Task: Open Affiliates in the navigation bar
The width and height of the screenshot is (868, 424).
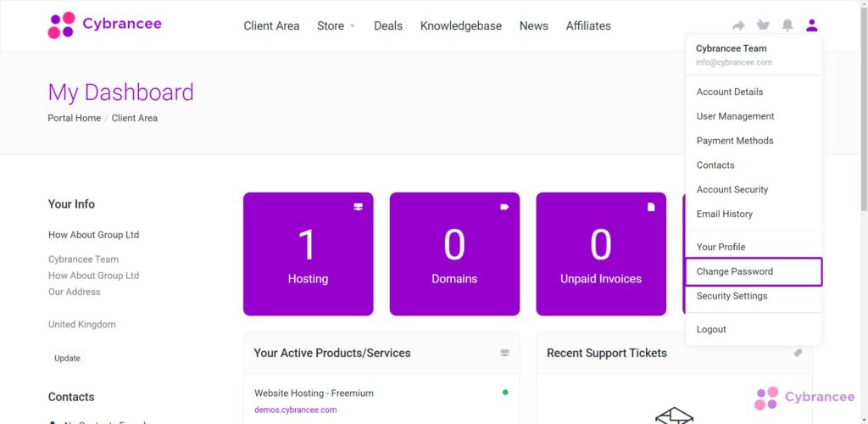Action: coord(588,26)
